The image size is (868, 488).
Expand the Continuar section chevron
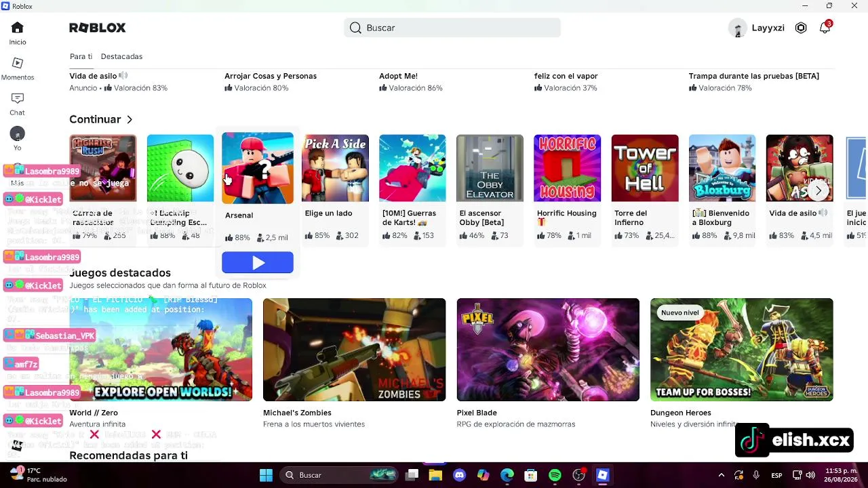(130, 119)
